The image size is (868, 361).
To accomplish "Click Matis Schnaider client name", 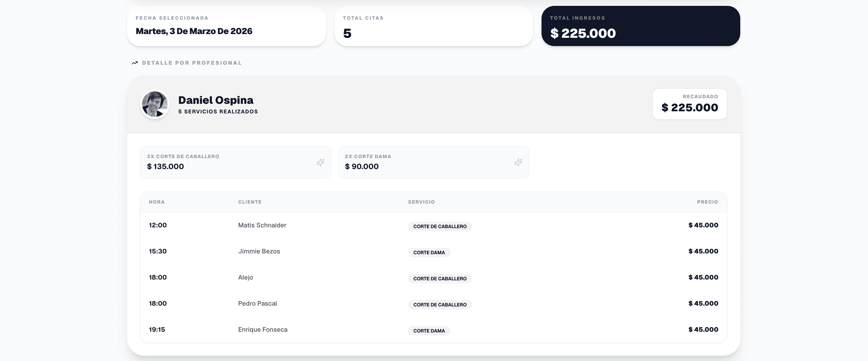I will tap(262, 225).
